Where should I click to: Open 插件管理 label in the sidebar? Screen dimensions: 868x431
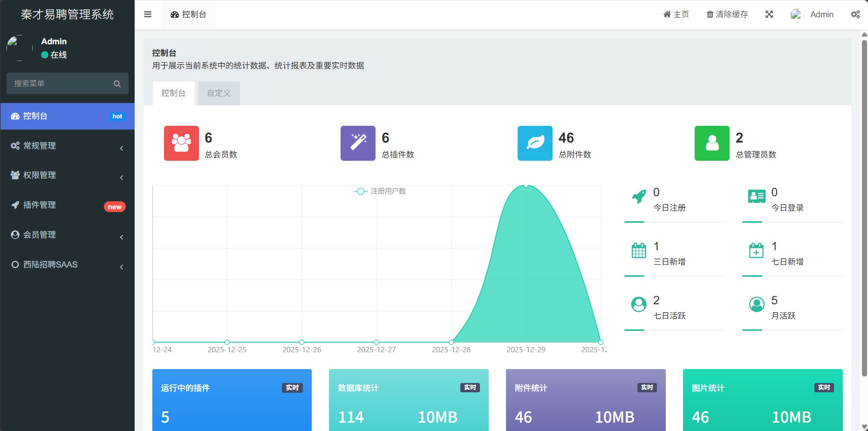tap(40, 205)
